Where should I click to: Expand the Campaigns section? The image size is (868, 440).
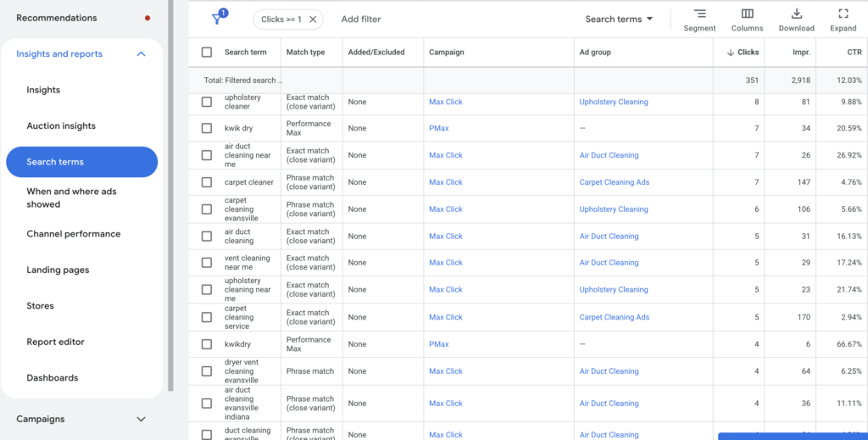click(x=141, y=419)
